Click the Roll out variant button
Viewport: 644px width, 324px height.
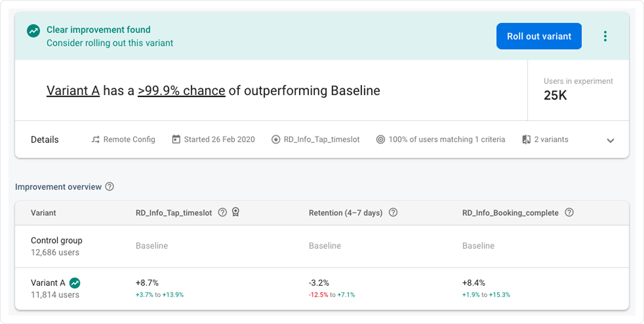click(539, 36)
